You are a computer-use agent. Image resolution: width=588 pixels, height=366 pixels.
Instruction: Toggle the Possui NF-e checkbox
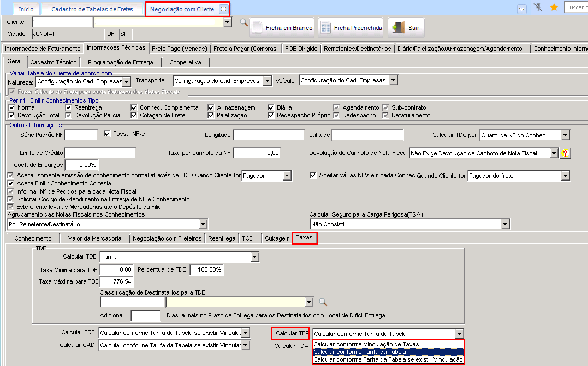pos(107,133)
